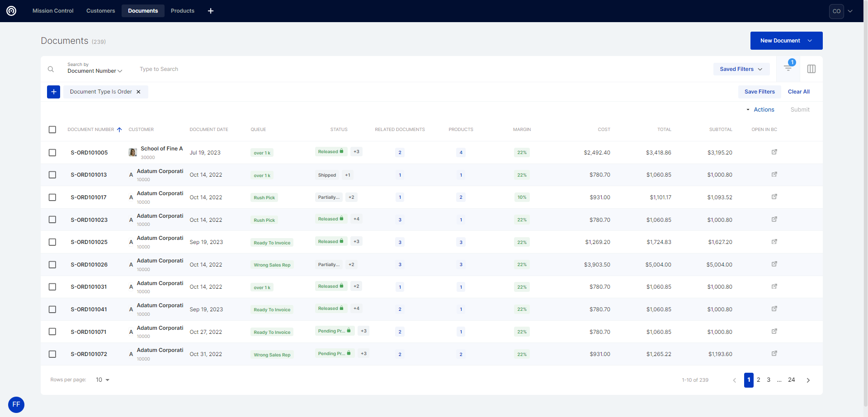Viewport: 868px width, 417px height.
Task: Click Clear All filters link
Action: click(798, 92)
